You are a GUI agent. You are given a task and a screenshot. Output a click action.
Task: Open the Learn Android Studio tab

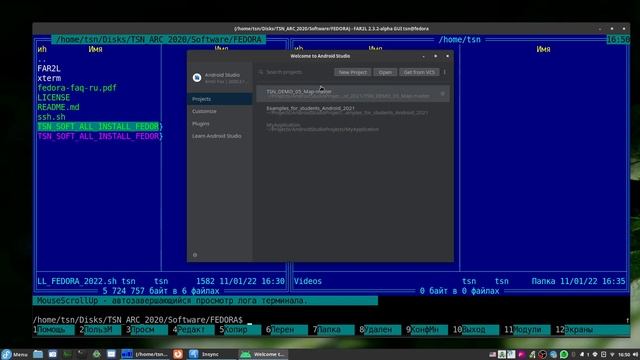coord(220,136)
